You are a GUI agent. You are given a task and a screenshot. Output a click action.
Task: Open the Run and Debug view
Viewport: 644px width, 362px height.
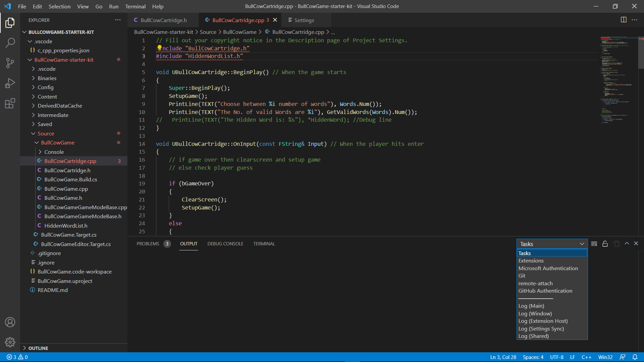(10, 83)
